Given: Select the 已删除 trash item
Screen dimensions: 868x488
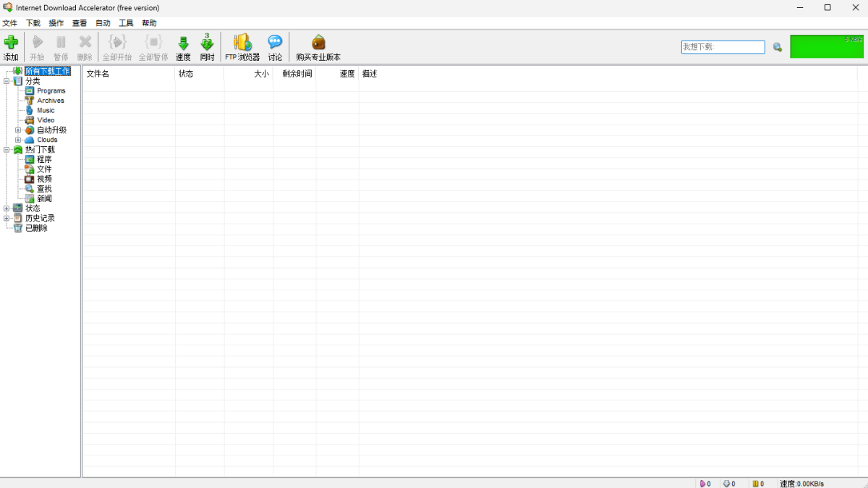Looking at the screenshot, I should [36, 228].
